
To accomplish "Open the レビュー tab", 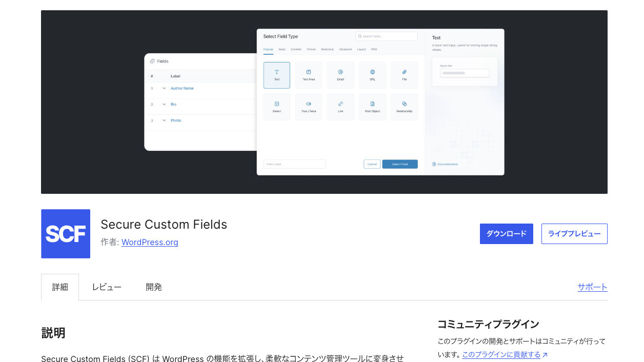I will [x=107, y=287].
